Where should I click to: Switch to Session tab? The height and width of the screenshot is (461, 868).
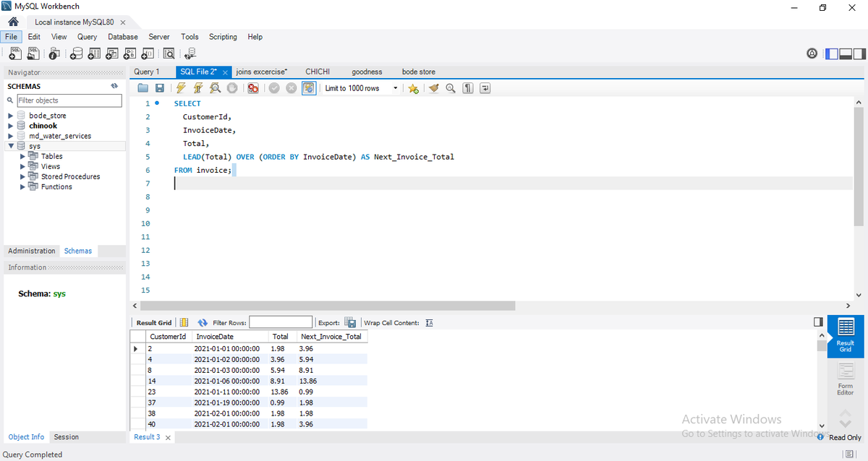[67, 437]
